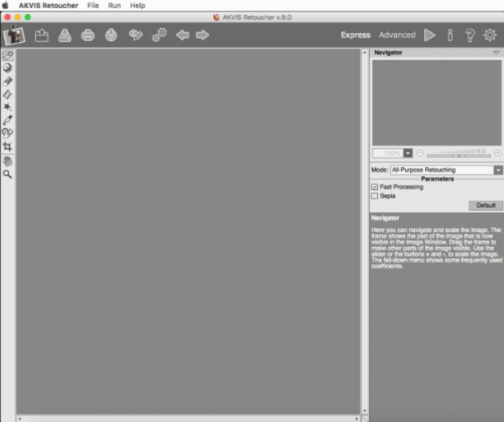Image resolution: width=504 pixels, height=422 pixels.
Task: Zoom out with the minus button
Action: coord(420,153)
